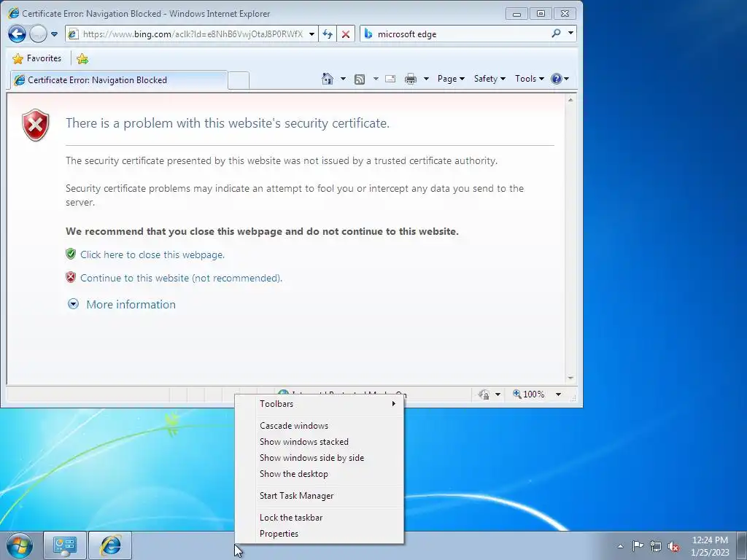
Task: Click the address bar URL field
Action: (193, 34)
